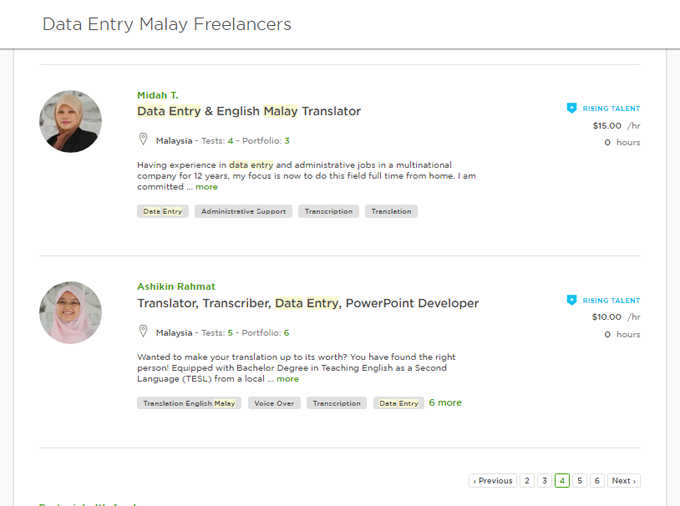Screen dimensions: 680x506
Task: Go to the Next results page
Action: (x=624, y=480)
